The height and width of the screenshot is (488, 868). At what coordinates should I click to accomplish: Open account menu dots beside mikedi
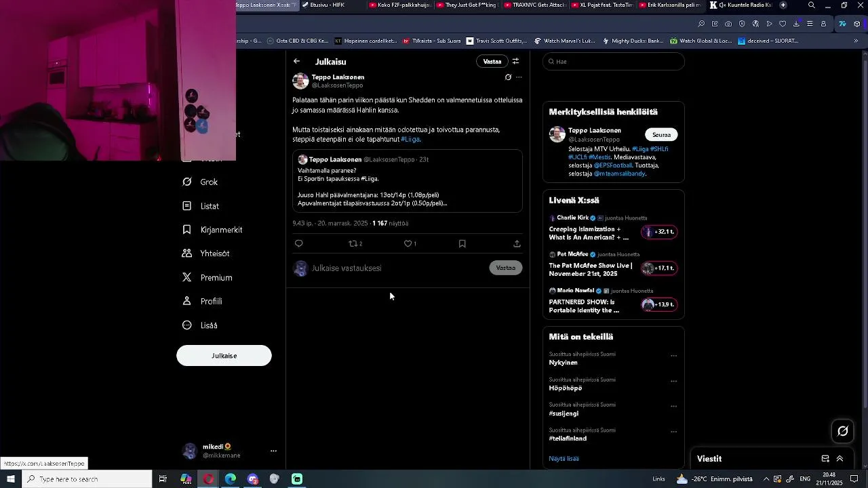tap(273, 451)
